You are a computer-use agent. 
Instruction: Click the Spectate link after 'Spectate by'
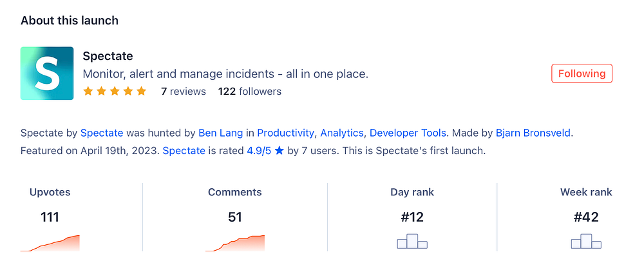[x=102, y=133]
